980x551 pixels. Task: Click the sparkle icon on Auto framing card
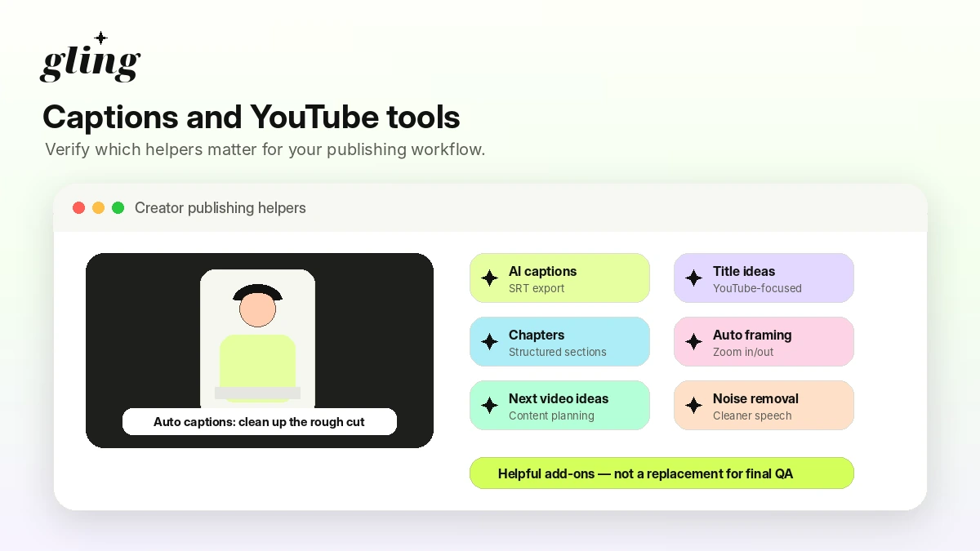(x=693, y=342)
